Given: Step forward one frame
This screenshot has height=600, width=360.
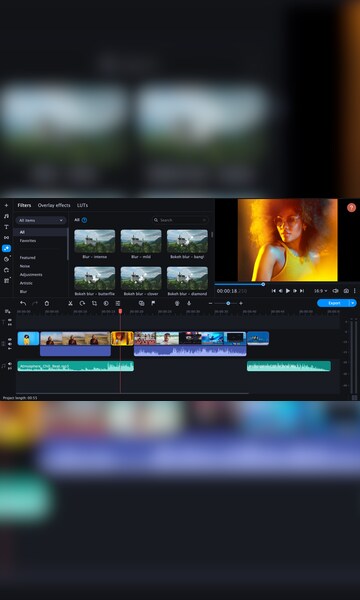Looking at the screenshot, I should coord(295,291).
